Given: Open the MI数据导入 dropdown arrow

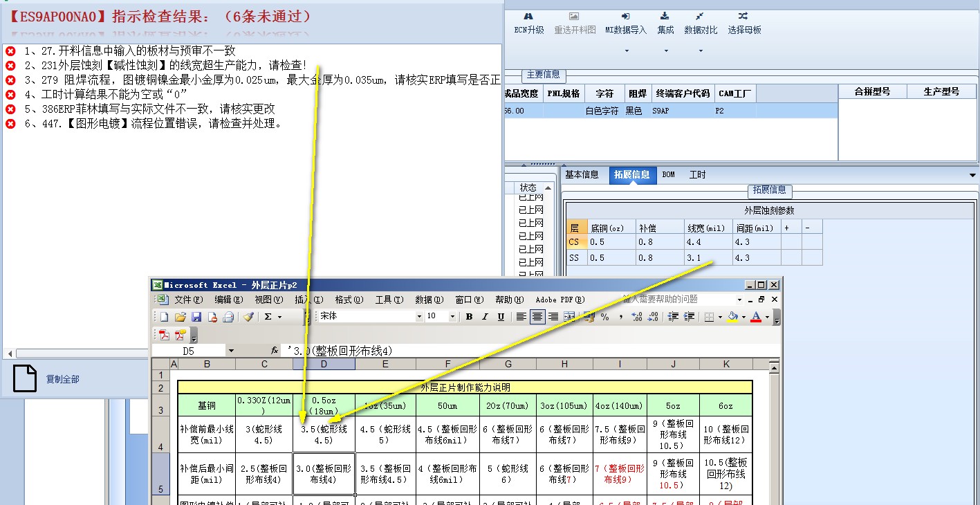Looking at the screenshot, I should (627, 51).
